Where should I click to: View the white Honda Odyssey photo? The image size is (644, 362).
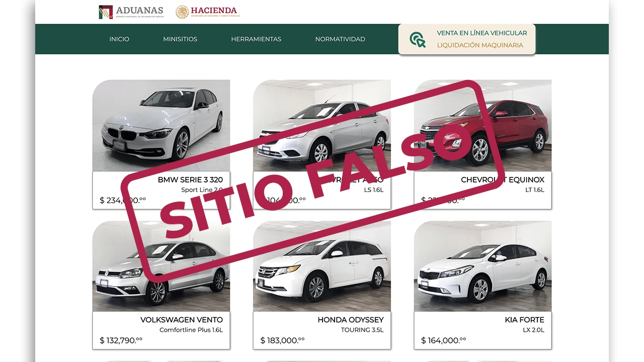321,266
